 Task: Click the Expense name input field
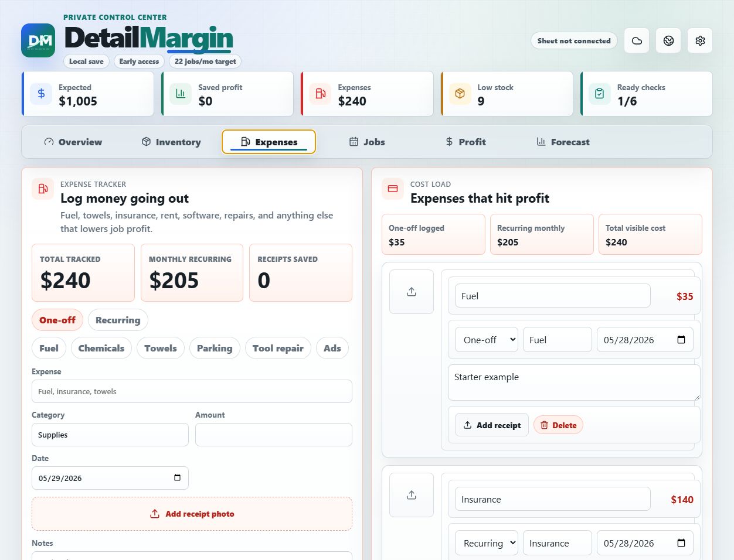point(192,391)
